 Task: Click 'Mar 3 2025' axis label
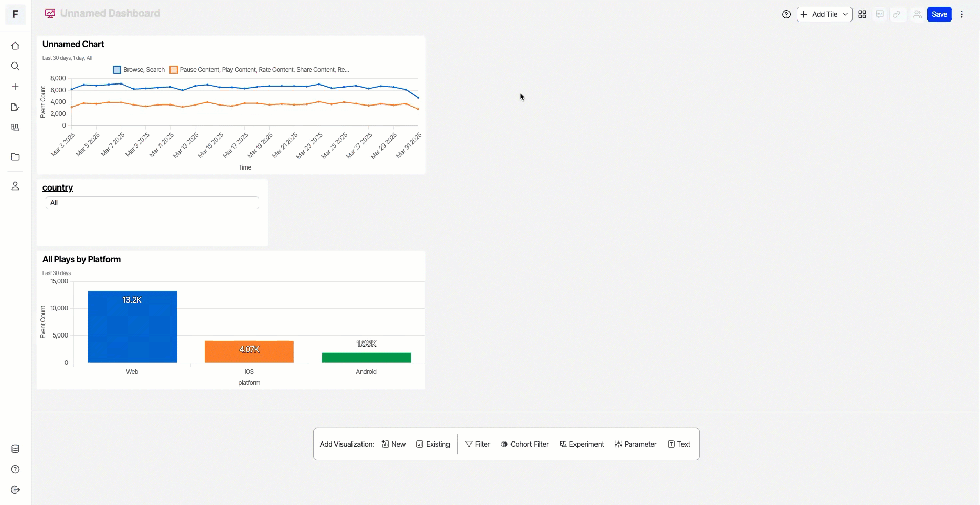[63, 144]
